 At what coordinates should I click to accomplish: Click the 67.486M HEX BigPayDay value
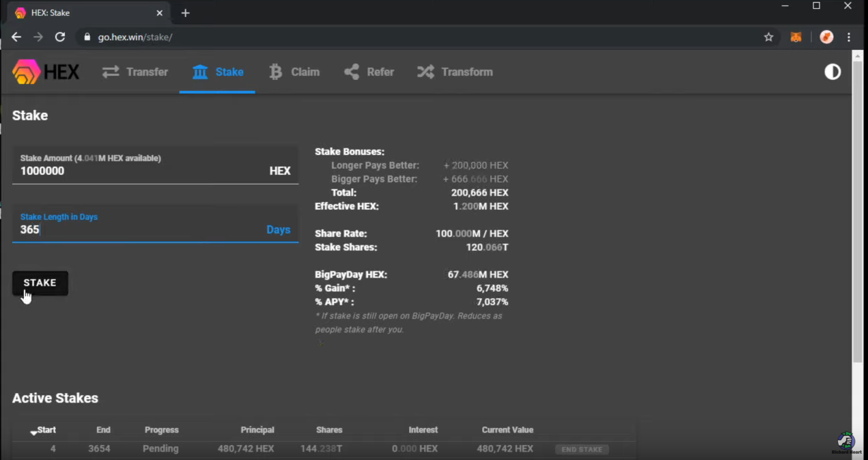tap(478, 275)
